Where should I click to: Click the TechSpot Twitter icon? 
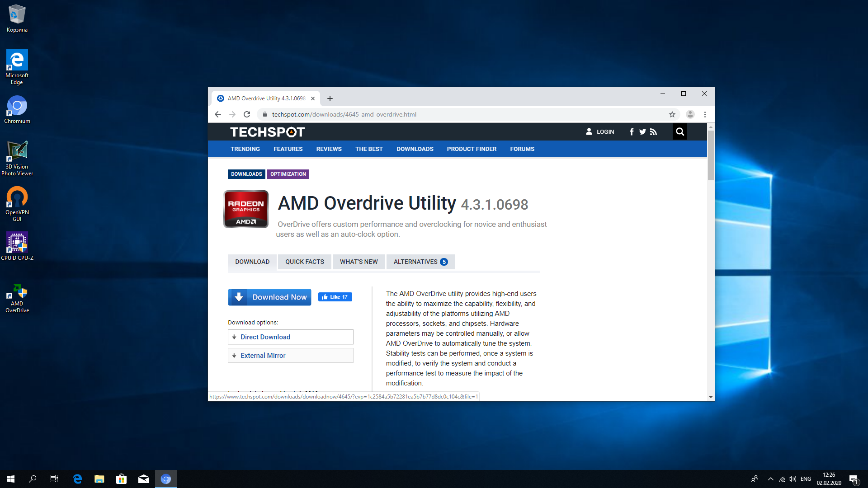point(642,132)
